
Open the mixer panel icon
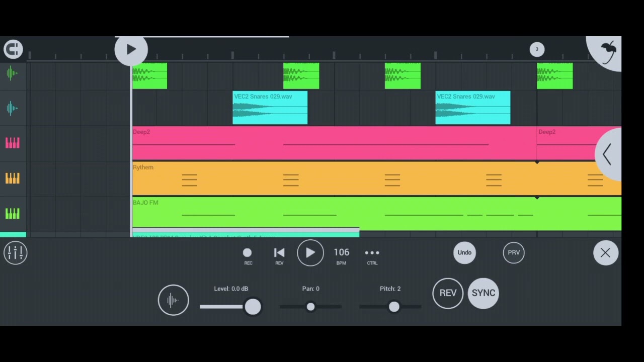coord(15,253)
